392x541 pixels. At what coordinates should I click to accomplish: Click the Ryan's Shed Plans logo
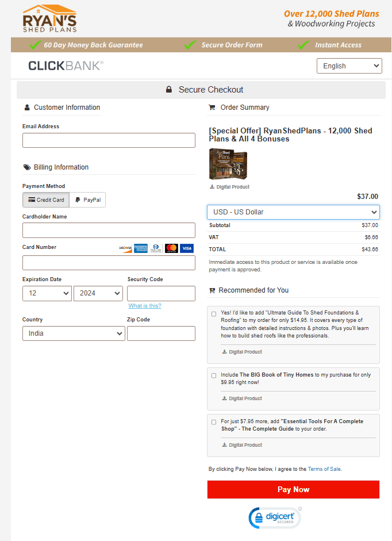(x=49, y=18)
